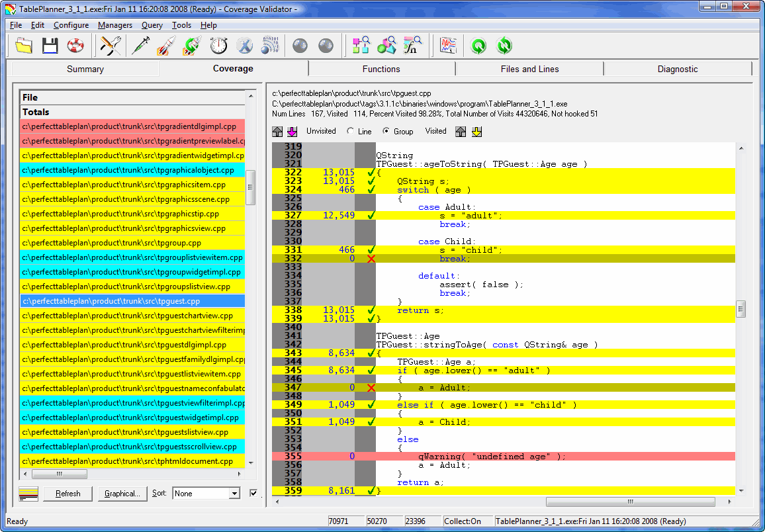Switch to the Files and Lines tab
The image size is (765, 532).
coord(529,69)
